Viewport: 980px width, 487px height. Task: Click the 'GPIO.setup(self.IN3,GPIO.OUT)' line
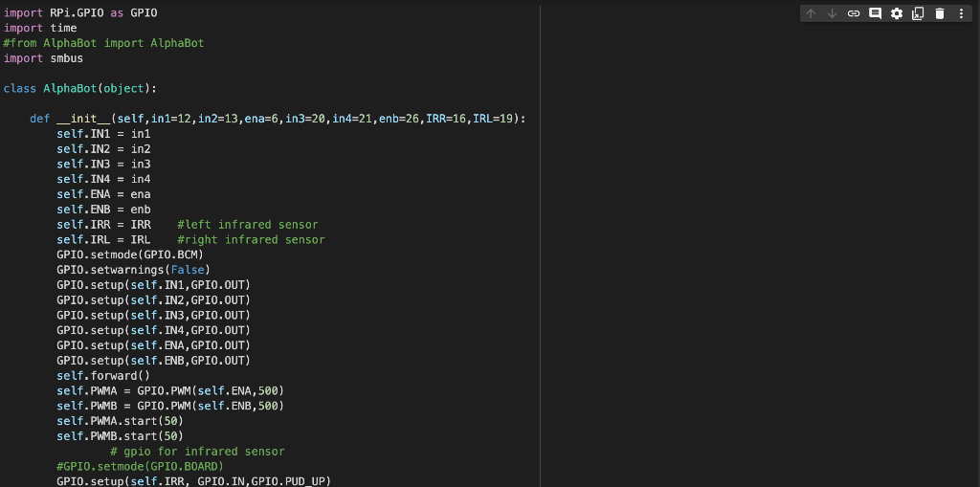coord(154,315)
